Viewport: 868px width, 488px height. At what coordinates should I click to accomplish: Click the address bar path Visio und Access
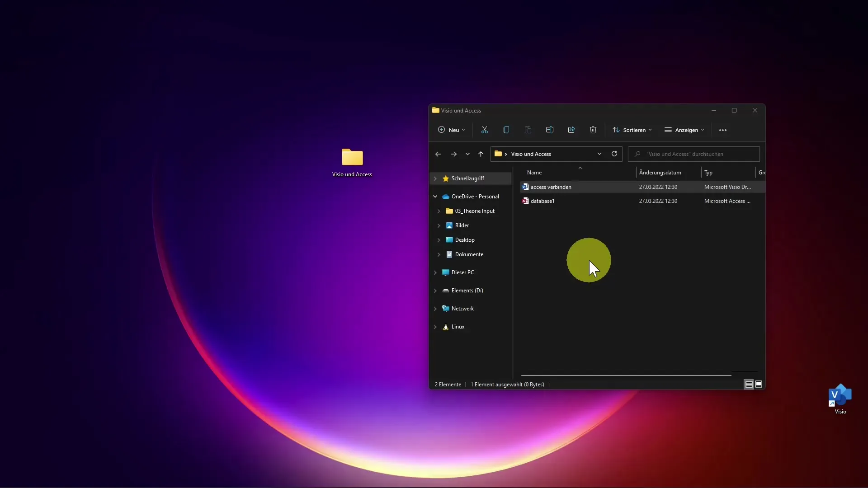531,154
